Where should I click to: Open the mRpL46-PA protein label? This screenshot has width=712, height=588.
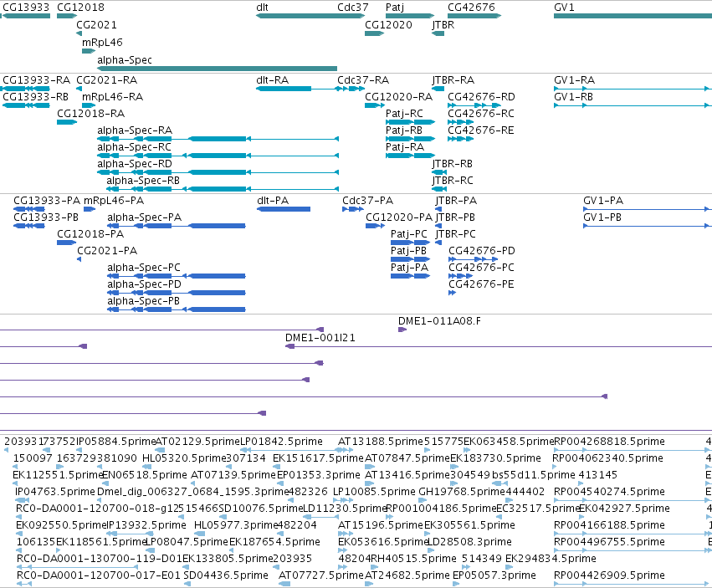[114, 201]
